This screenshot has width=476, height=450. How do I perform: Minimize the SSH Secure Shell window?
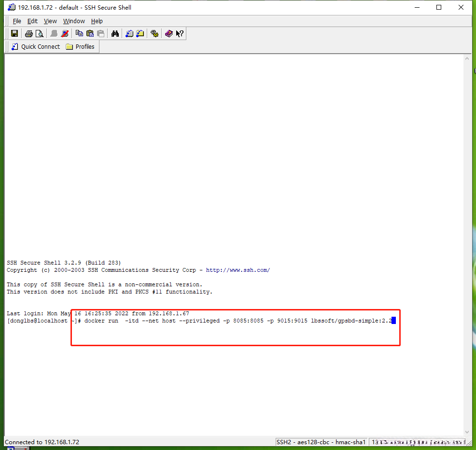tap(417, 7)
